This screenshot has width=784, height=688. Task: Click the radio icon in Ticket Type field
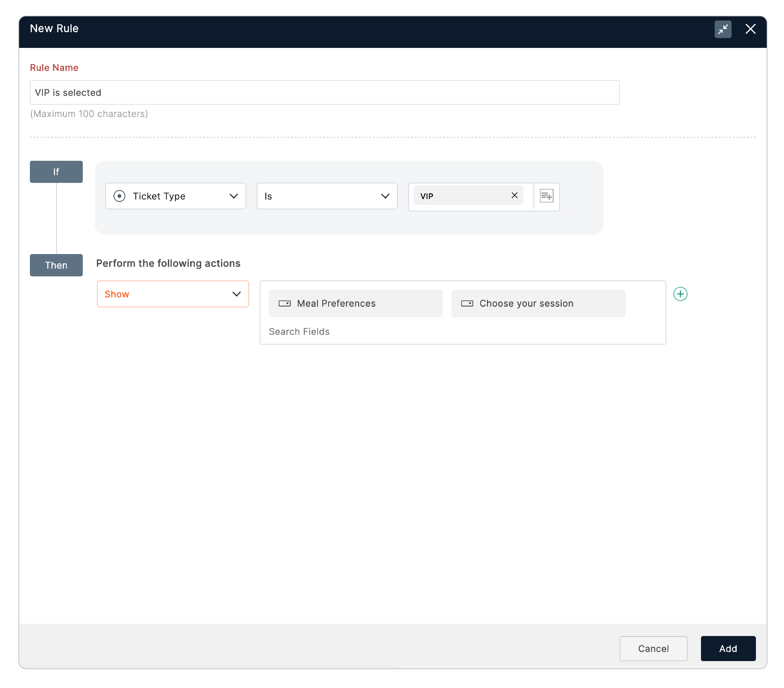coord(119,196)
